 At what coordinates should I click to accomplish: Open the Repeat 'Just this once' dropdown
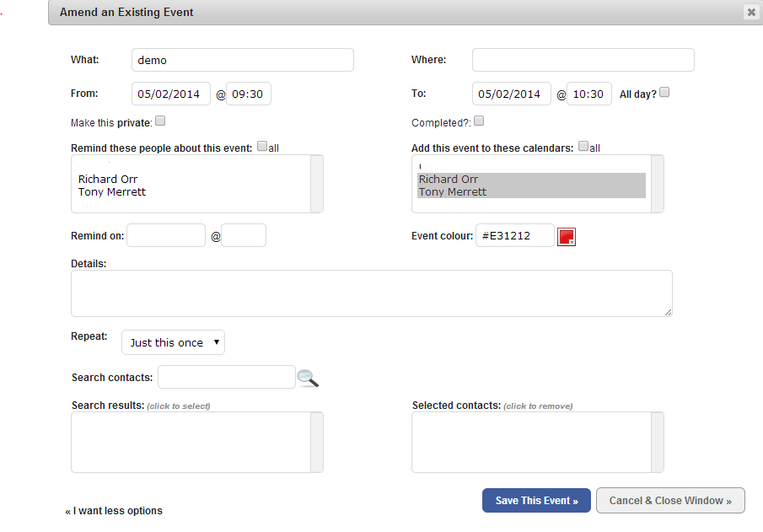173,342
